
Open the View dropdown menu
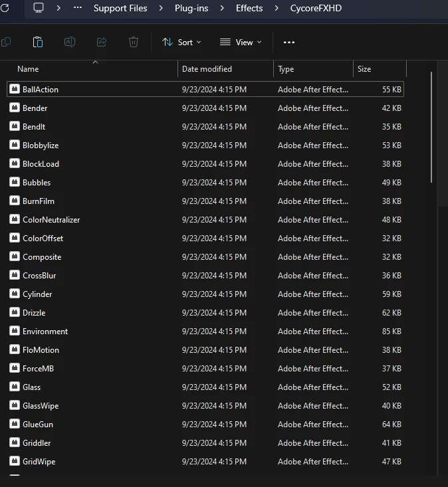241,43
